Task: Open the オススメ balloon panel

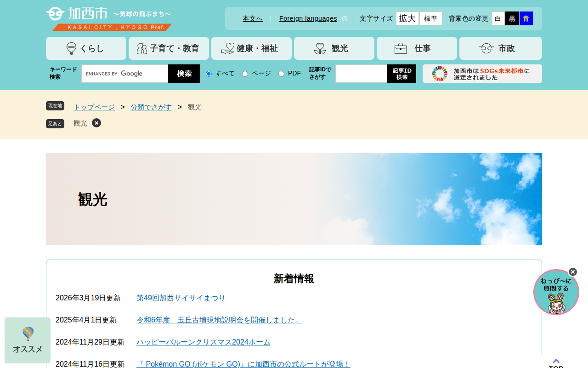Action: 28,340
